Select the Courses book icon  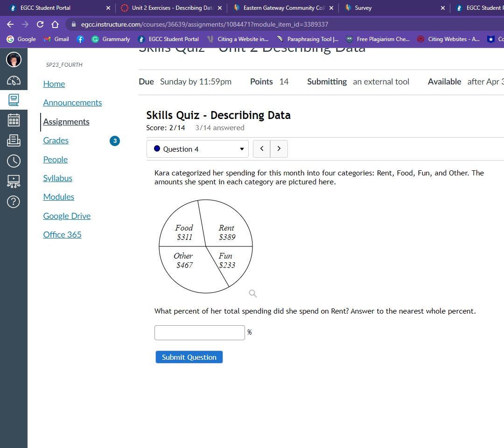point(14,100)
